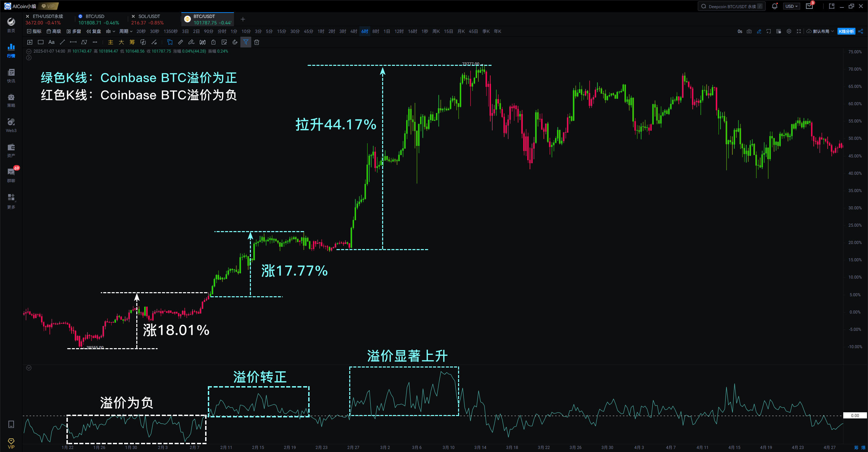Collapse the main chart info circle toggle
This screenshot has width=868, height=452.
29,51
